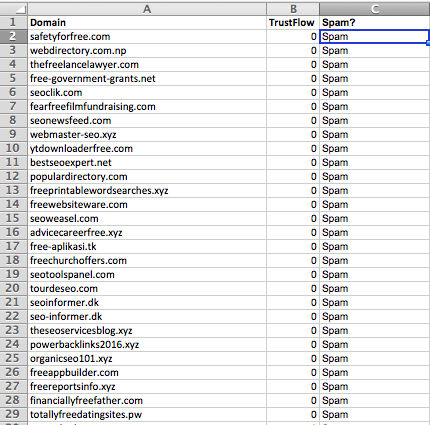
Task: Click TrustFlow value for seoweasel.com
Action: tap(293, 219)
